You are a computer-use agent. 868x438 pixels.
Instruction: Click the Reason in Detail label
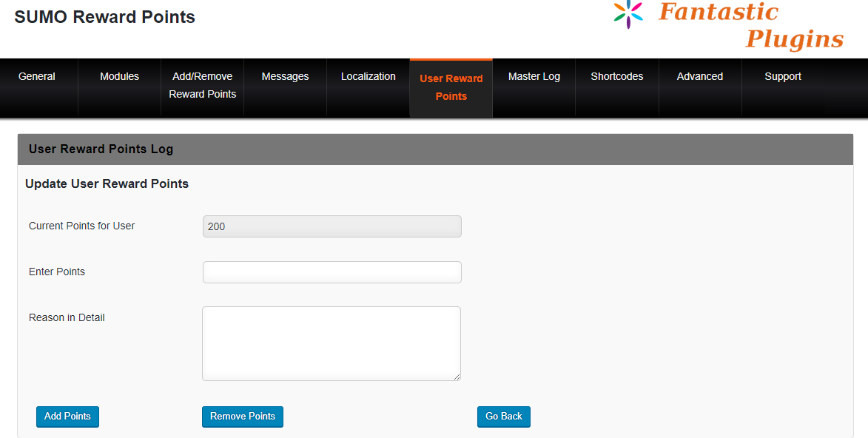[x=67, y=318]
